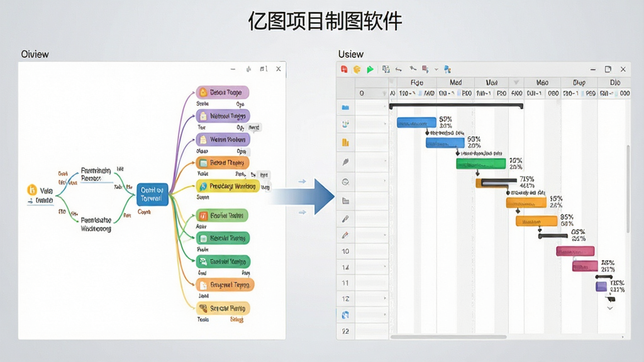
Task: Click the pencil icon in row sidebar
Action: click(345, 235)
